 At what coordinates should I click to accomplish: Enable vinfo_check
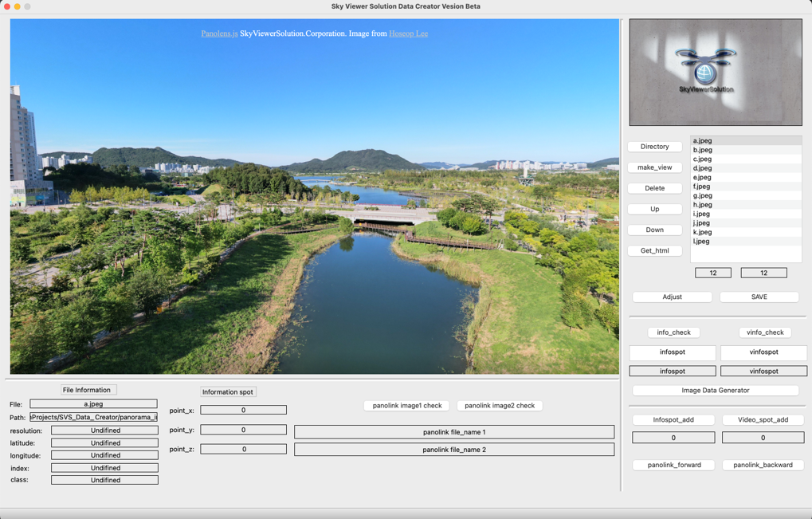(x=763, y=332)
